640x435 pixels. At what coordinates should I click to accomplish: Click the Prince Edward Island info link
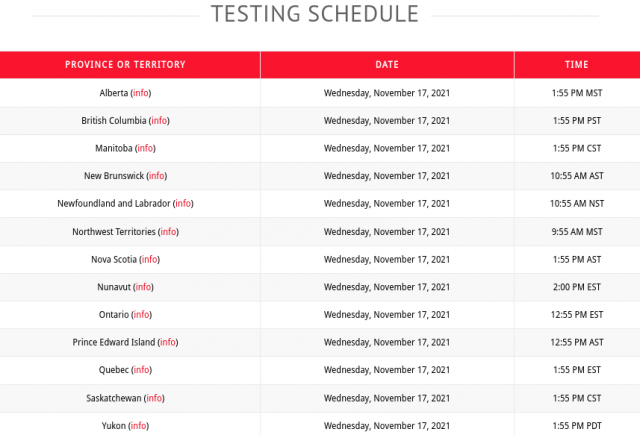point(168,342)
